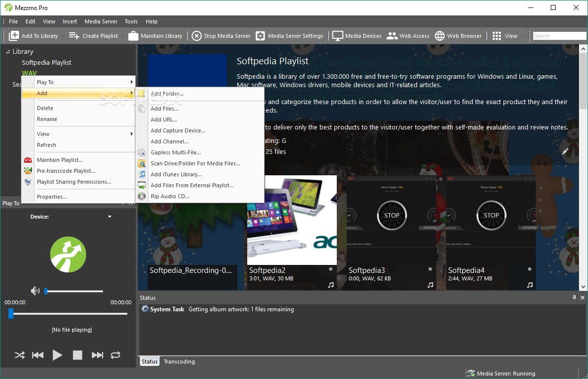The image size is (588, 379).
Task: Click the edit pencil icon on playlist
Action: pyautogui.click(x=565, y=151)
